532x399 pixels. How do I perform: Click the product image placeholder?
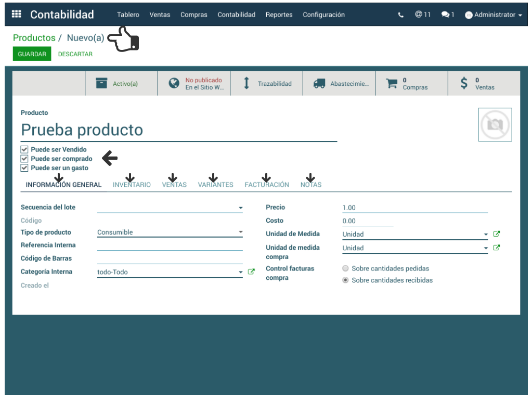[495, 124]
